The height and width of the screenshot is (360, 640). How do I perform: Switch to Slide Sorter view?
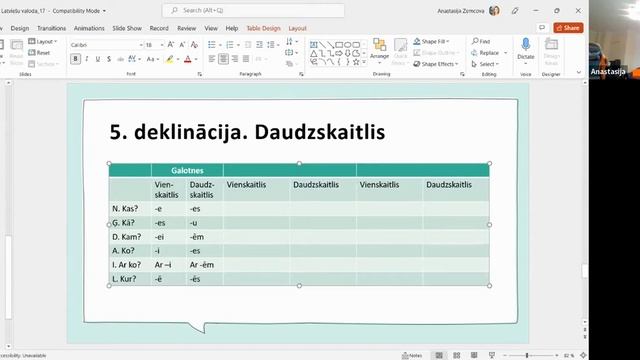pyautogui.click(x=457, y=356)
